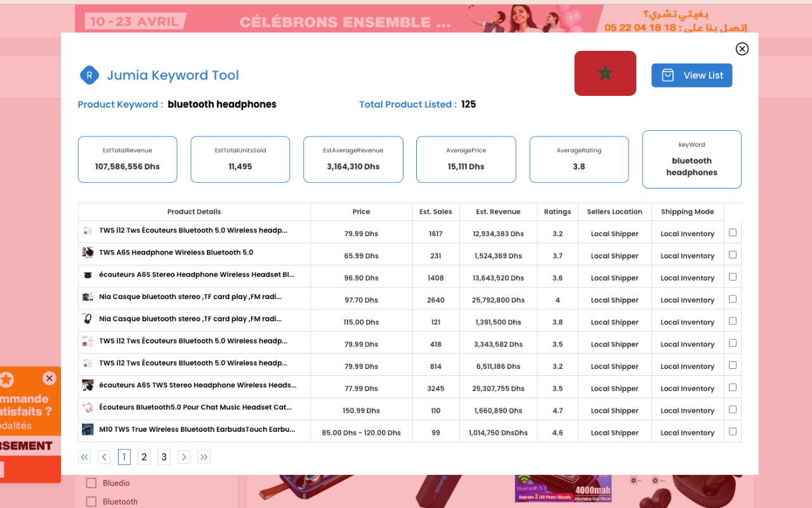This screenshot has width=812, height=508.
Task: Click the clipboard icon on the View List button
Action: point(667,75)
